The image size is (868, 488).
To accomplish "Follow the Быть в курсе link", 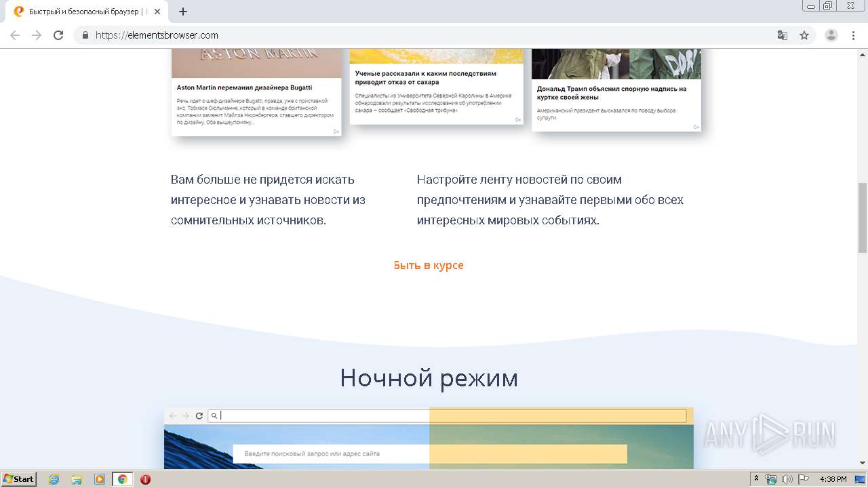I will click(x=429, y=265).
